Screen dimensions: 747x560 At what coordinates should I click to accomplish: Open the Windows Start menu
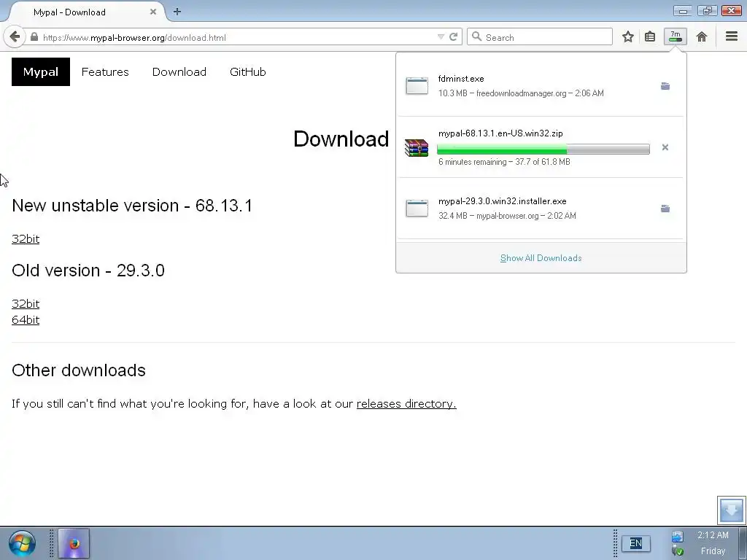[x=21, y=543]
